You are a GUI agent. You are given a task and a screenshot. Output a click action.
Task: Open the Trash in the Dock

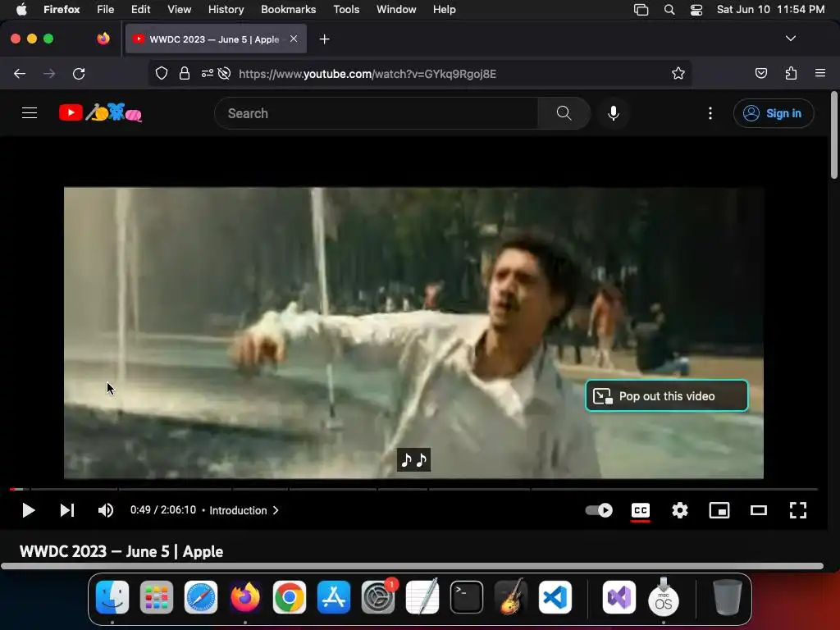pyautogui.click(x=728, y=597)
